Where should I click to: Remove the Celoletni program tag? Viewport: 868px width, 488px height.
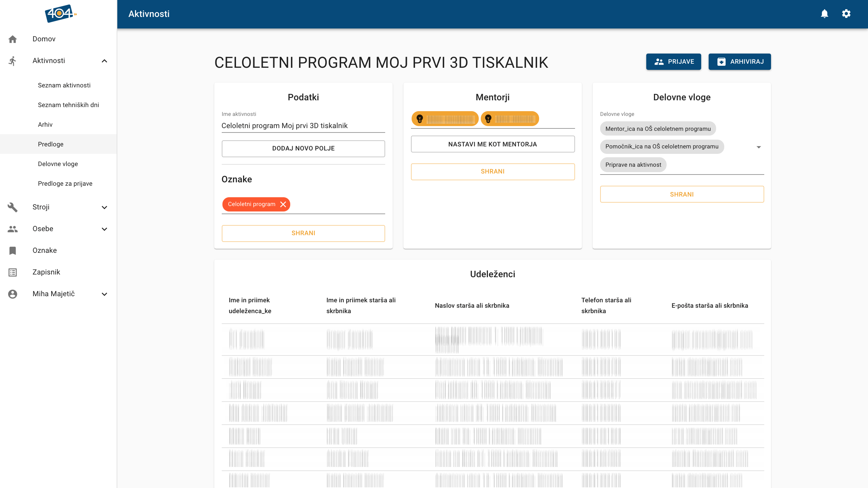283,204
